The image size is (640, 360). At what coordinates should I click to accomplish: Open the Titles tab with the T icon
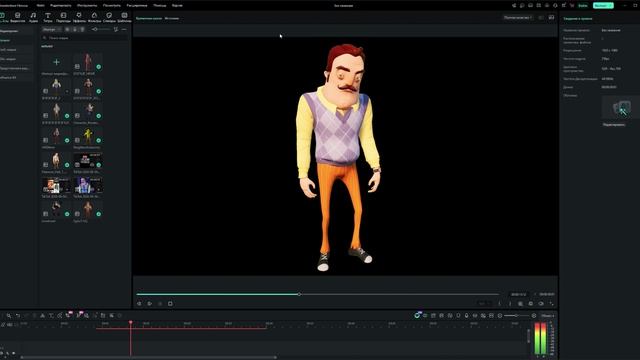point(48,17)
